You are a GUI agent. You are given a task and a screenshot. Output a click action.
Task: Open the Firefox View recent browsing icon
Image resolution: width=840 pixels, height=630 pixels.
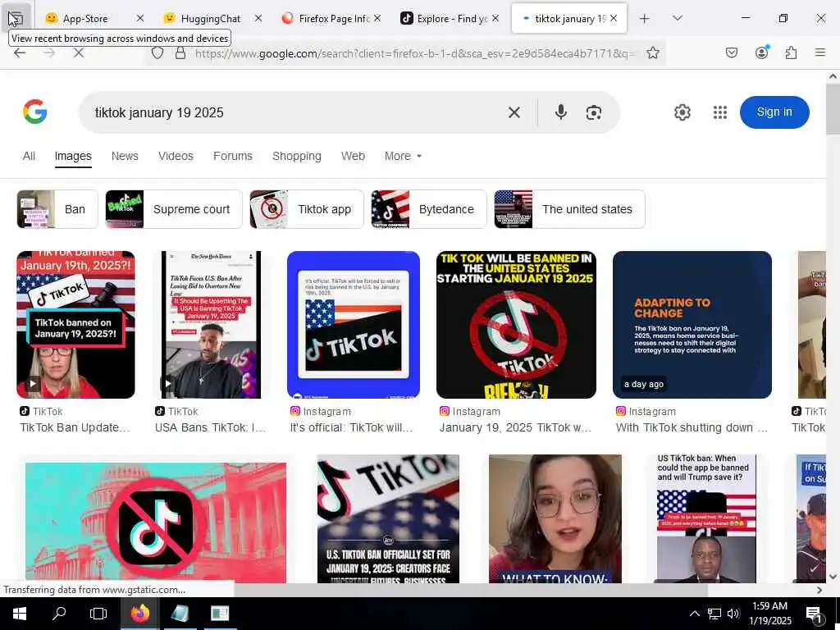point(16,18)
